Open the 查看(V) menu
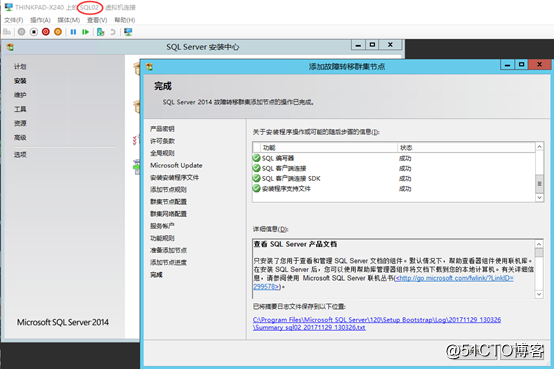554x369 pixels. 97,20
